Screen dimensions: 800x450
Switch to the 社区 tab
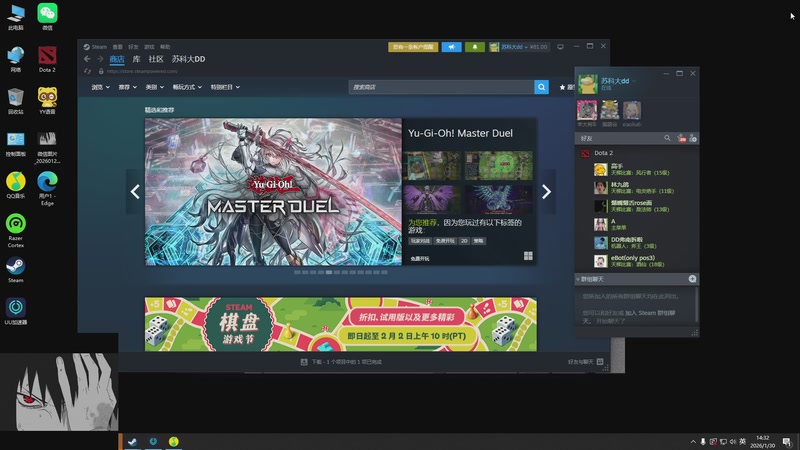(156, 59)
